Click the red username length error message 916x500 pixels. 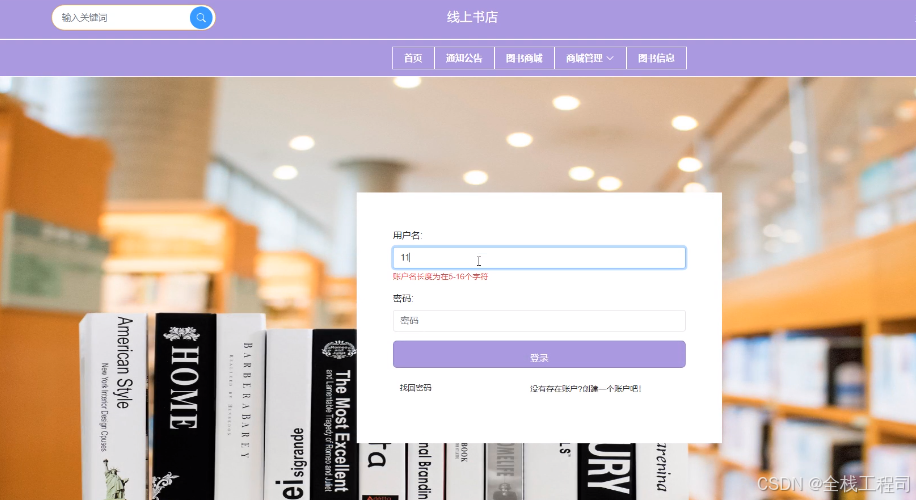point(440,277)
